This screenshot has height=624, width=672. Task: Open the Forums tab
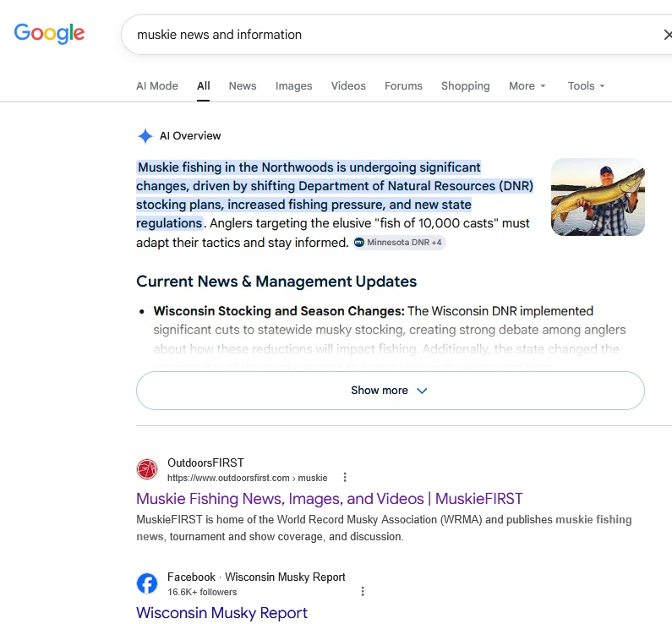[403, 85]
